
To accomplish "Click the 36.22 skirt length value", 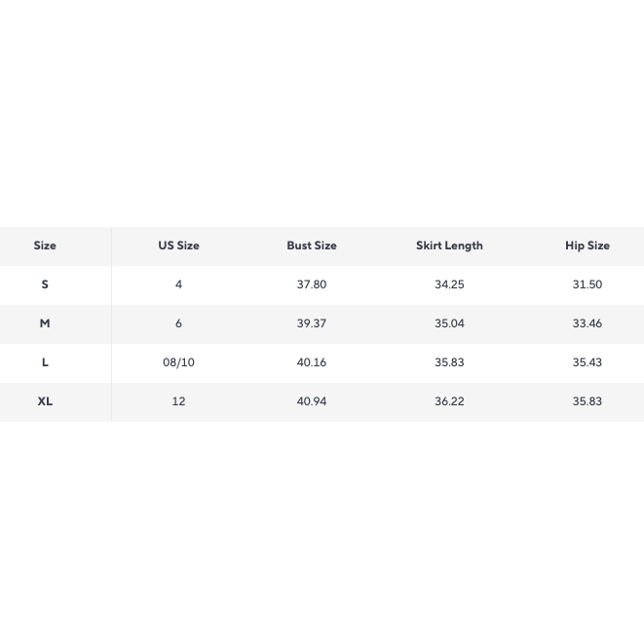I will (x=449, y=401).
